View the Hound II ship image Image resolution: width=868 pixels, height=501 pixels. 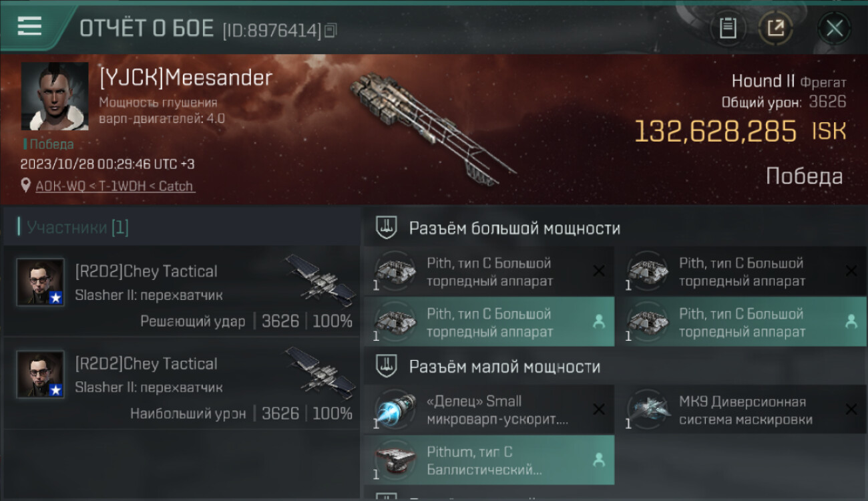[433, 128]
